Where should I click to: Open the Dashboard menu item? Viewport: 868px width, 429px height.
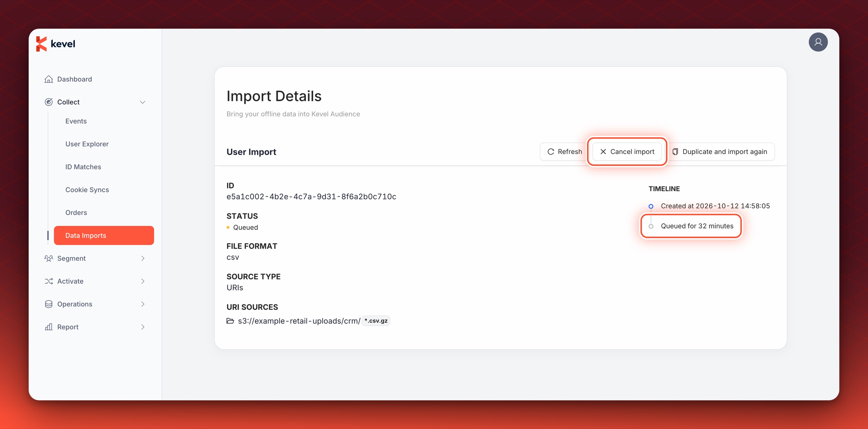tap(95, 79)
